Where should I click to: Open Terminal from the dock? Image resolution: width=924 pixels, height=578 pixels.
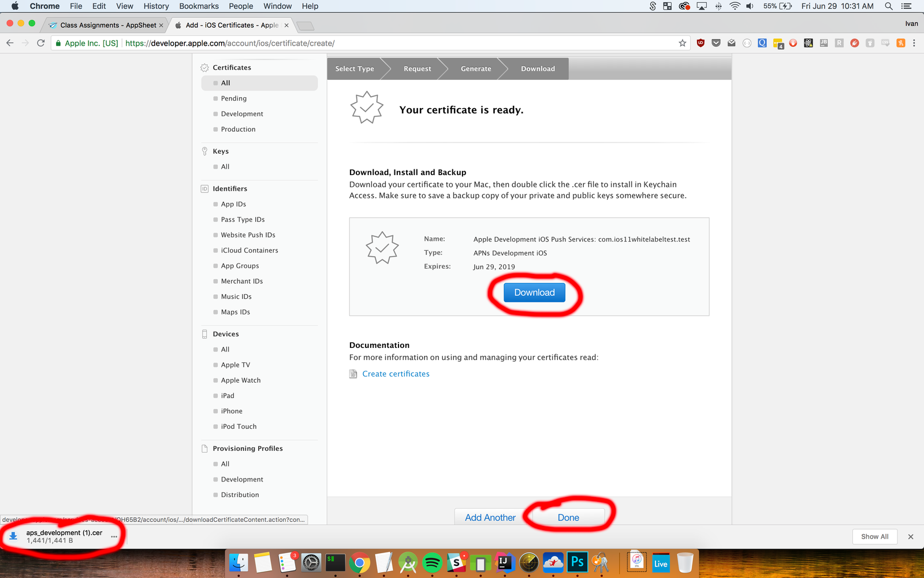click(x=335, y=562)
